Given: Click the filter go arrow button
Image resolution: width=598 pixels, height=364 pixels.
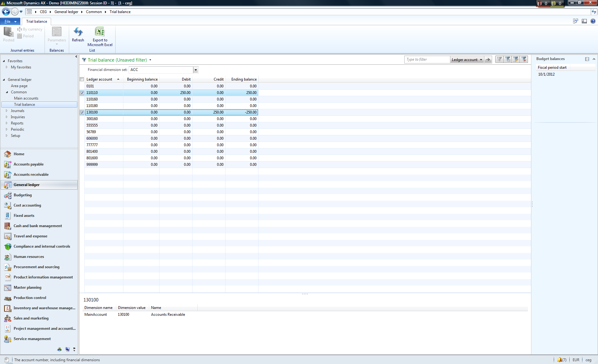Looking at the screenshot, I should coord(488,60).
